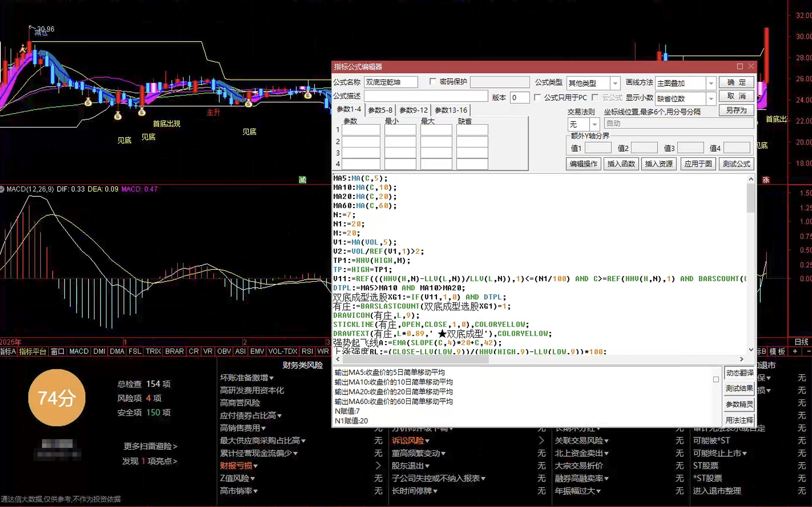Viewport: 812px width, 507px height.
Task: Switch to 参数13-16 tab
Action: (x=451, y=110)
